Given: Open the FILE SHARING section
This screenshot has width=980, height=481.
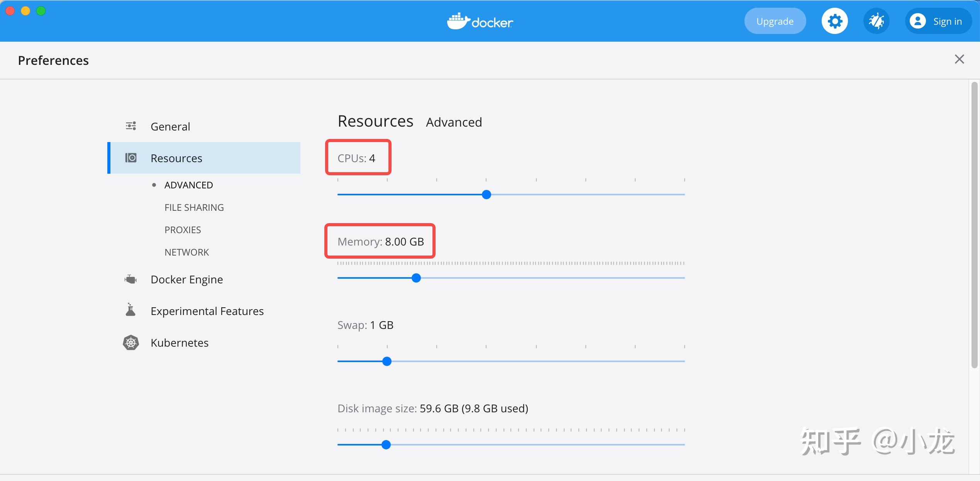Looking at the screenshot, I should click(194, 207).
